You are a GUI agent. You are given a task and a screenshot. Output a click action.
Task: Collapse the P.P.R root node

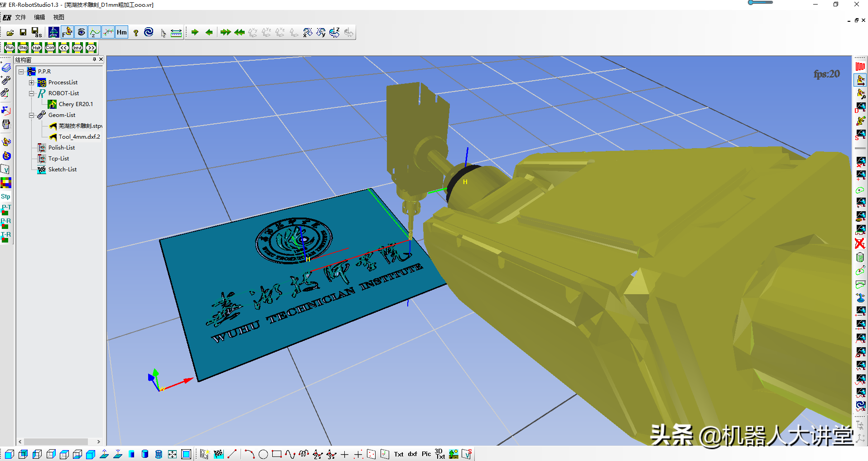point(21,72)
